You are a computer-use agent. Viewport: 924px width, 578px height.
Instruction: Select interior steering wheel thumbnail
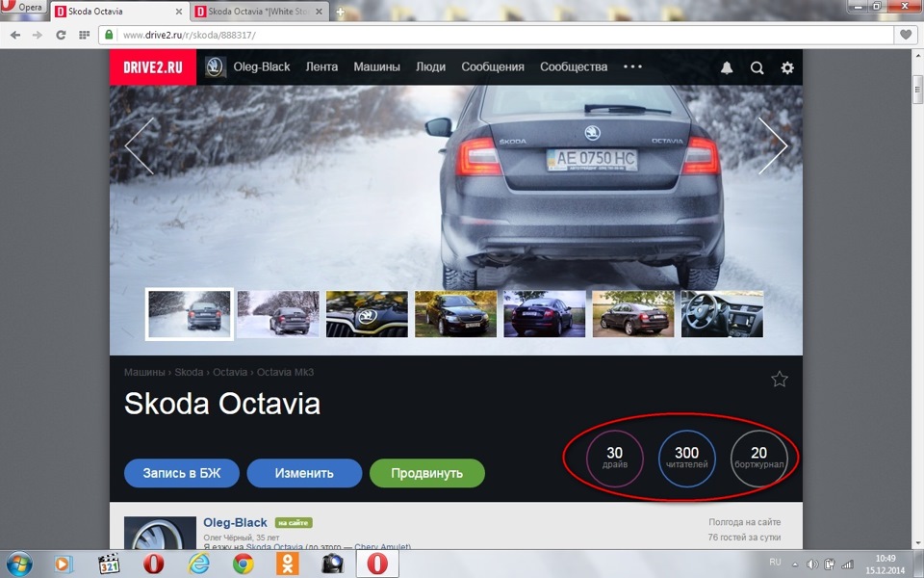pyautogui.click(x=723, y=314)
